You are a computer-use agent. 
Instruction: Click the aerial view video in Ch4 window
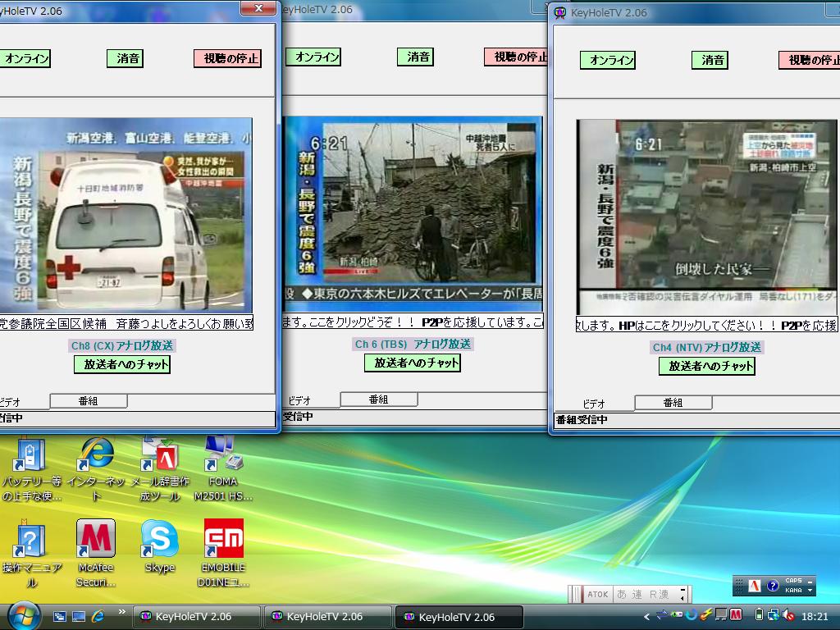coord(706,217)
